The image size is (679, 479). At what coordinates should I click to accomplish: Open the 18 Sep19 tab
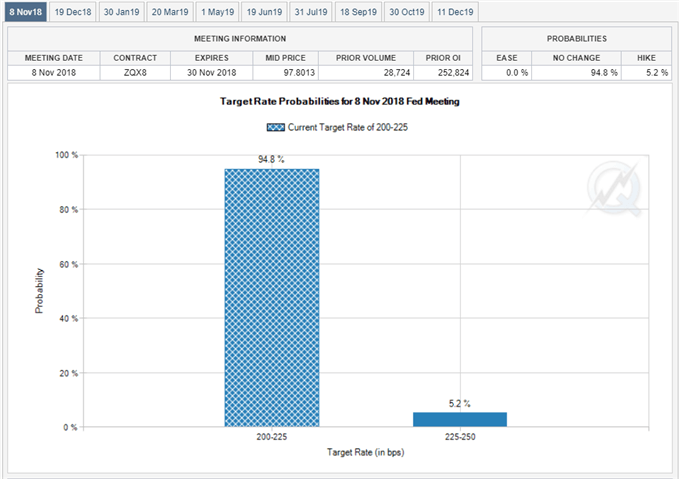click(358, 12)
